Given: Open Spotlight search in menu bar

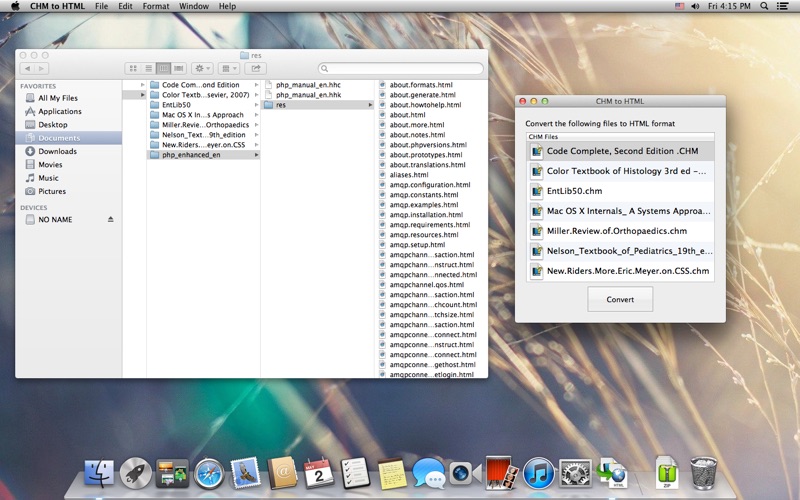Looking at the screenshot, I should tap(764, 6).
